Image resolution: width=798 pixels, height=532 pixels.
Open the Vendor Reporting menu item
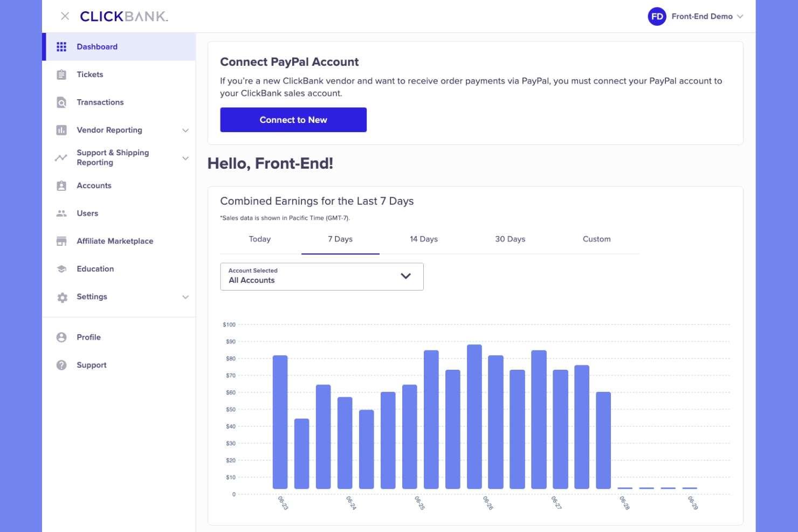pyautogui.click(x=119, y=130)
